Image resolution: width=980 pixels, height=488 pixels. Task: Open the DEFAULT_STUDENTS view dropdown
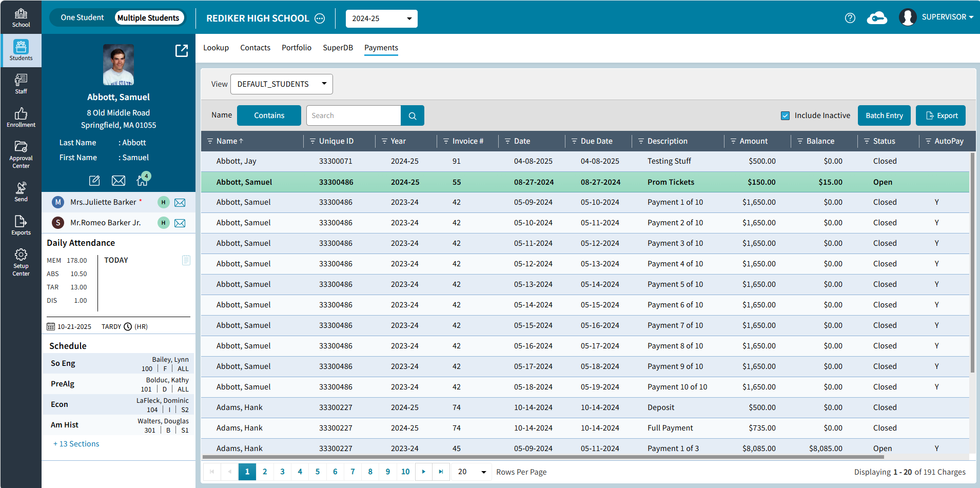(281, 84)
